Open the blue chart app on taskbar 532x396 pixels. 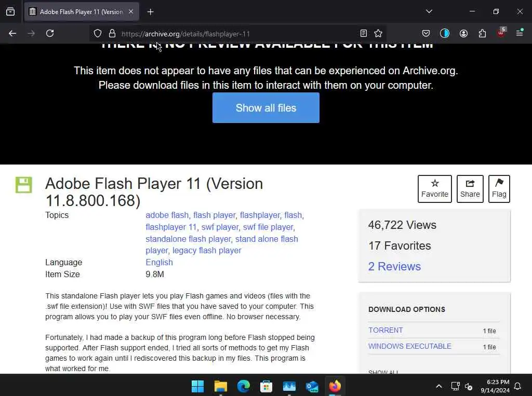pos(289,386)
